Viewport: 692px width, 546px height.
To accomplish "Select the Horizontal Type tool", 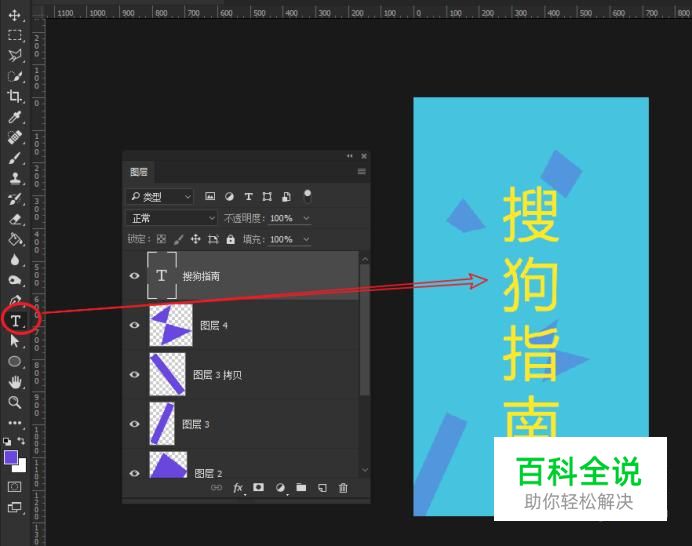I will [15, 321].
